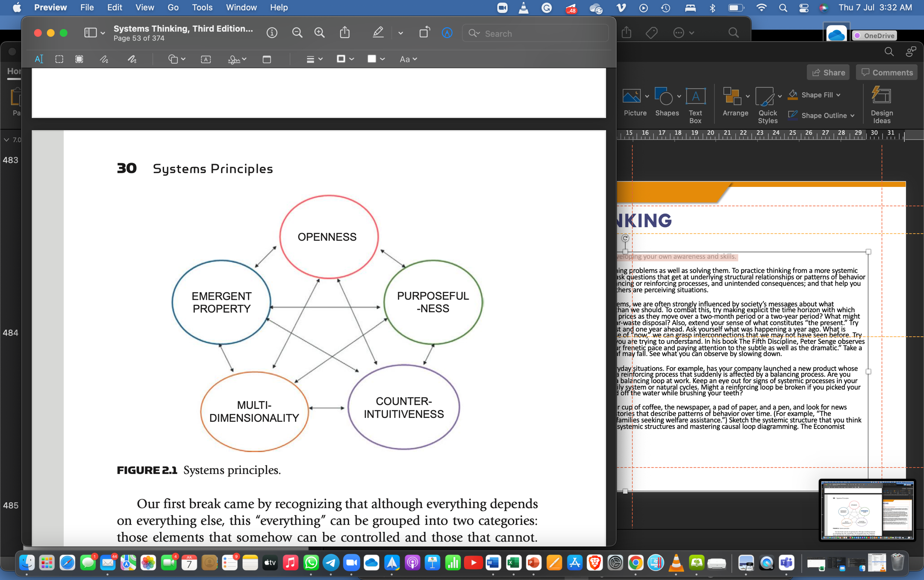Launch Safari from the Dock
The width and height of the screenshot is (924, 580).
point(67,563)
